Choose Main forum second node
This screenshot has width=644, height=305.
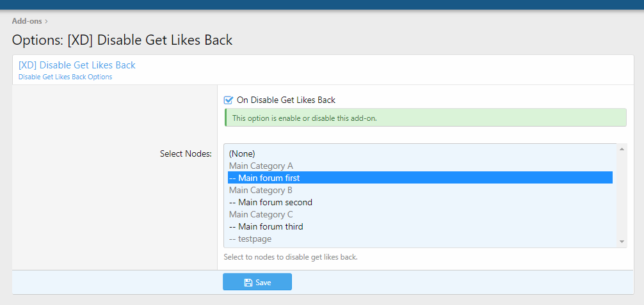coord(271,202)
